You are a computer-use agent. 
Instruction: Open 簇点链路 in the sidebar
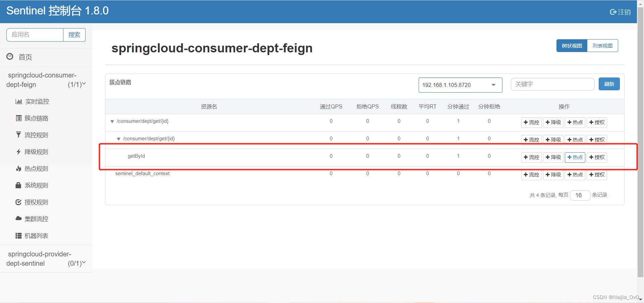(37, 118)
